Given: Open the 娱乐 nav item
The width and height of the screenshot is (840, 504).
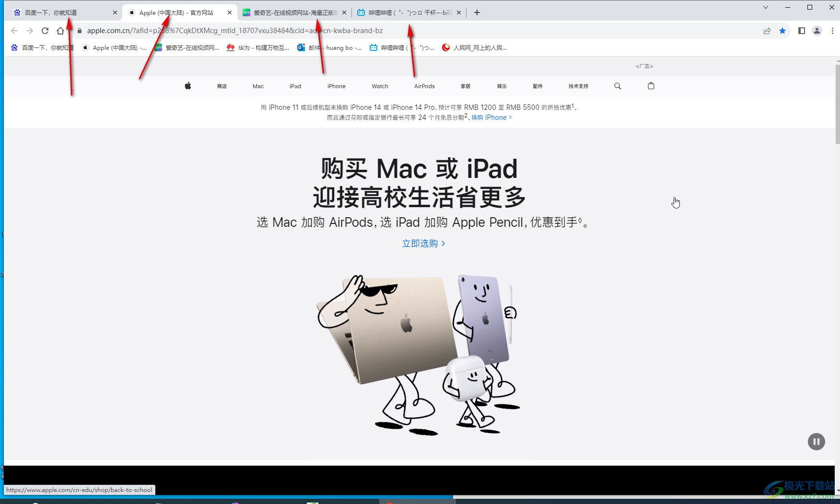Looking at the screenshot, I should pos(502,86).
